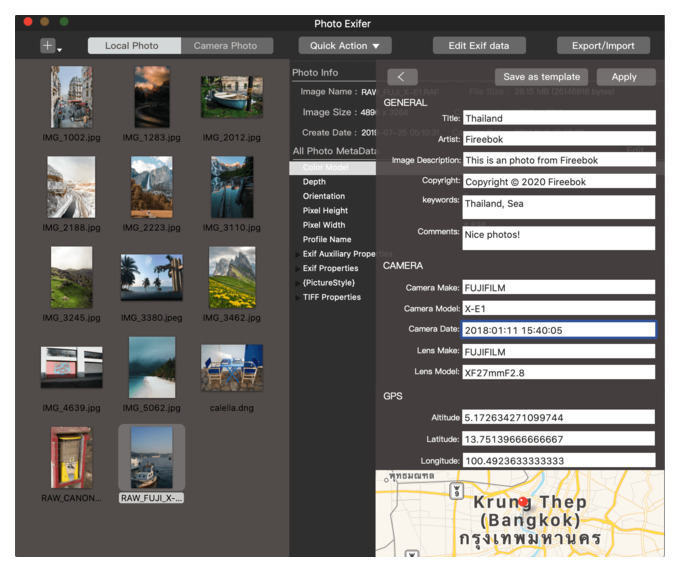Expand Exif Auxiliary Properties group

coord(298,254)
